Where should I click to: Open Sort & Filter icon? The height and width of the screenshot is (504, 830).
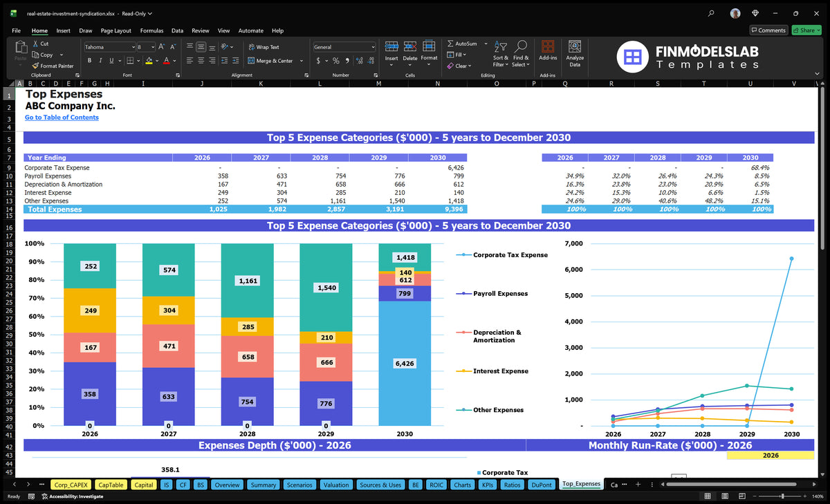[500, 46]
